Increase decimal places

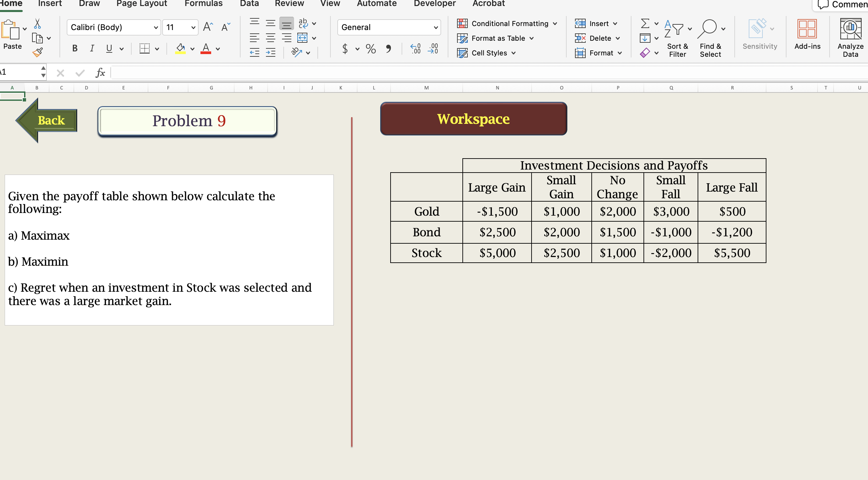click(x=415, y=49)
